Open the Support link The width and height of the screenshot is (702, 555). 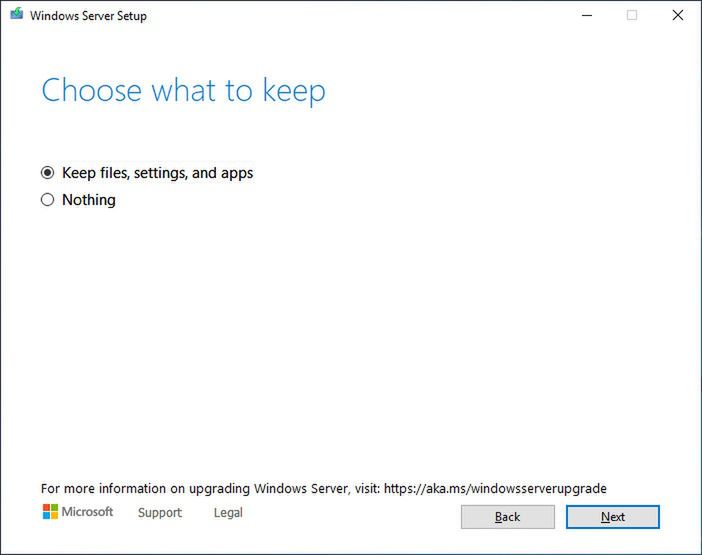[160, 512]
